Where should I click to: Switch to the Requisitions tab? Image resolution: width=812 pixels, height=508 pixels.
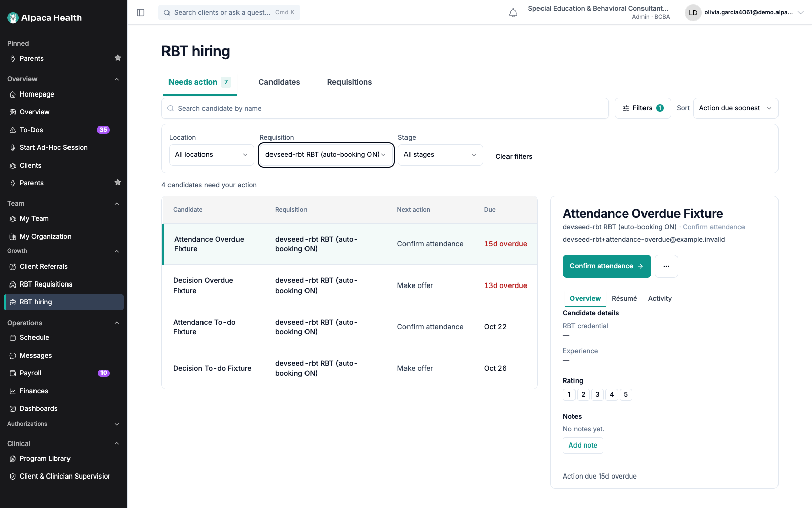tap(350, 82)
